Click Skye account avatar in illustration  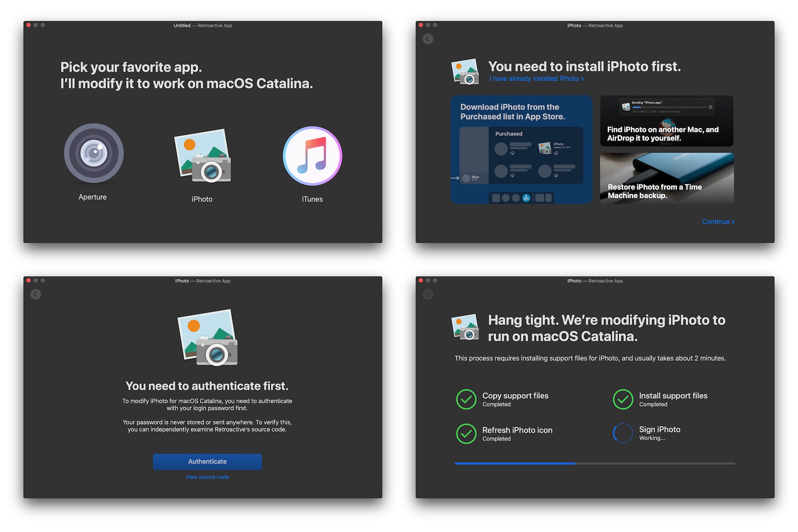point(466,178)
